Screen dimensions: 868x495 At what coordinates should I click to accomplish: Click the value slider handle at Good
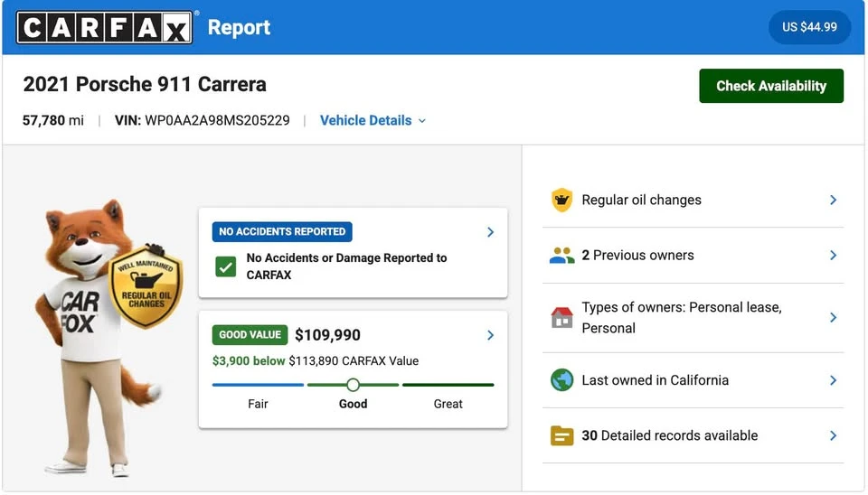coord(354,385)
